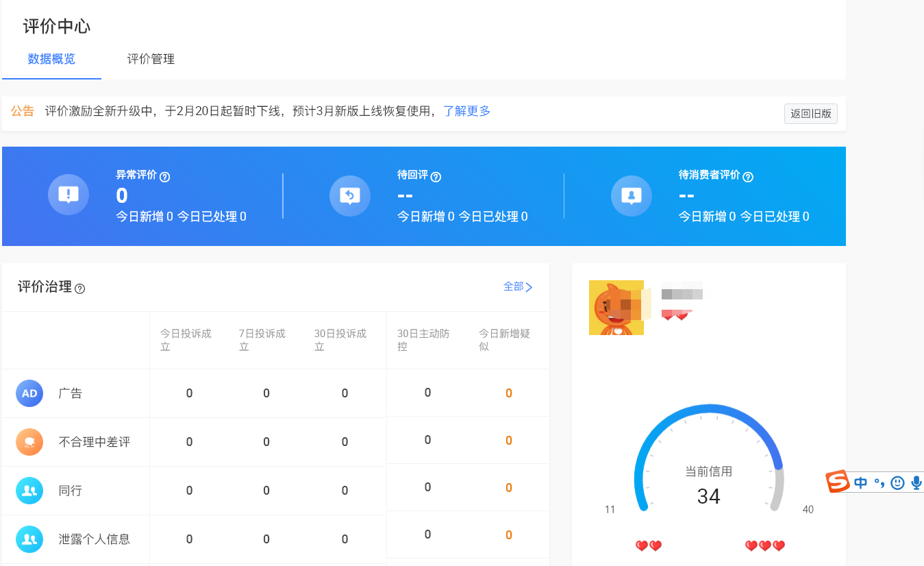Image resolution: width=924 pixels, height=566 pixels.
Task: Click the 异常评价 exclamation bubble icon
Action: (x=68, y=195)
